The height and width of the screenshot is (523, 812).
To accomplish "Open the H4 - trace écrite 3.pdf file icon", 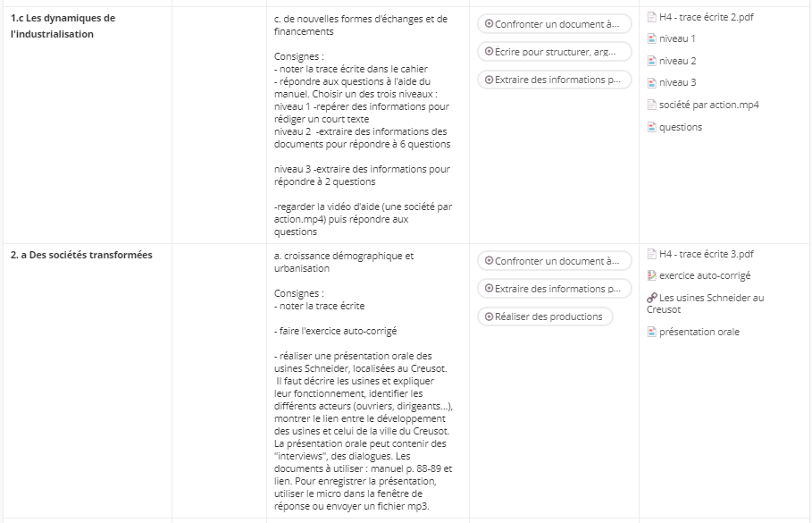I will pos(651,254).
